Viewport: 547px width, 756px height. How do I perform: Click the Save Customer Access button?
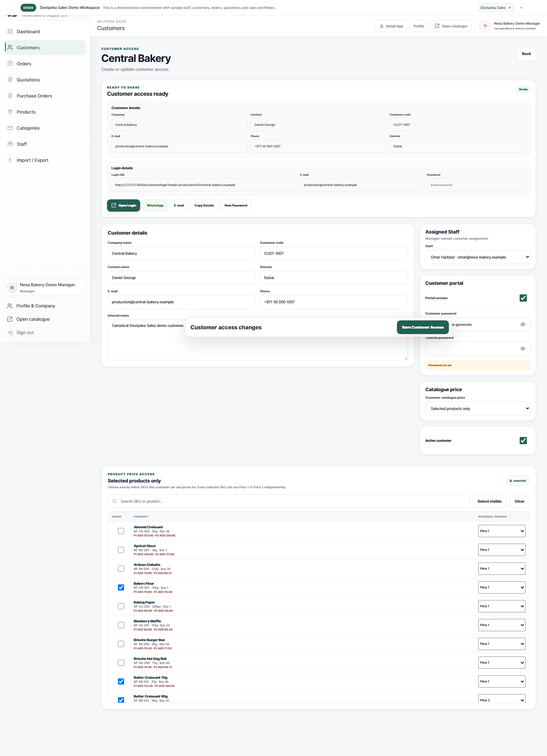coord(423,327)
